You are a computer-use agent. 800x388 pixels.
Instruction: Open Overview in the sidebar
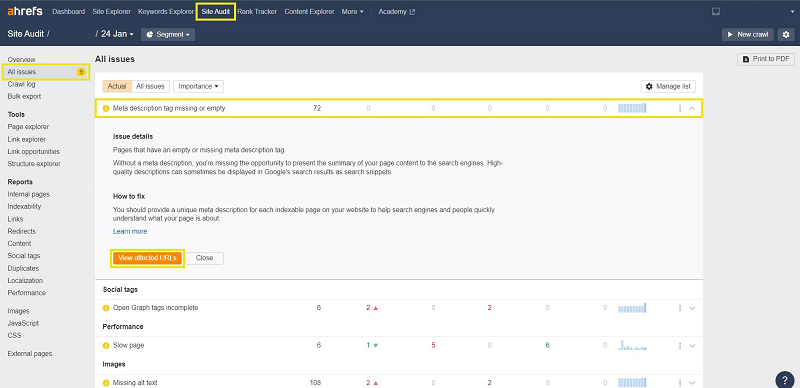[21, 60]
